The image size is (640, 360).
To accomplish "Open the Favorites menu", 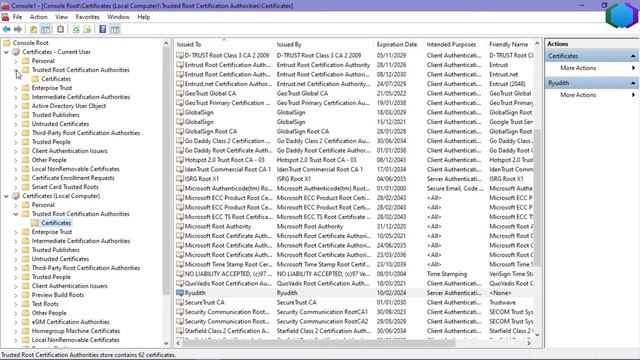I will [87, 17].
